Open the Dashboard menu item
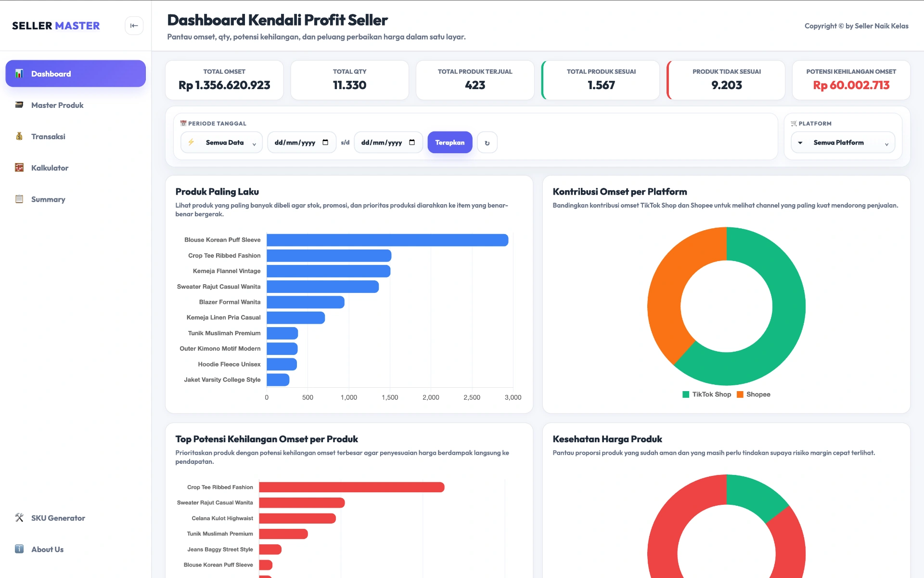 click(76, 74)
